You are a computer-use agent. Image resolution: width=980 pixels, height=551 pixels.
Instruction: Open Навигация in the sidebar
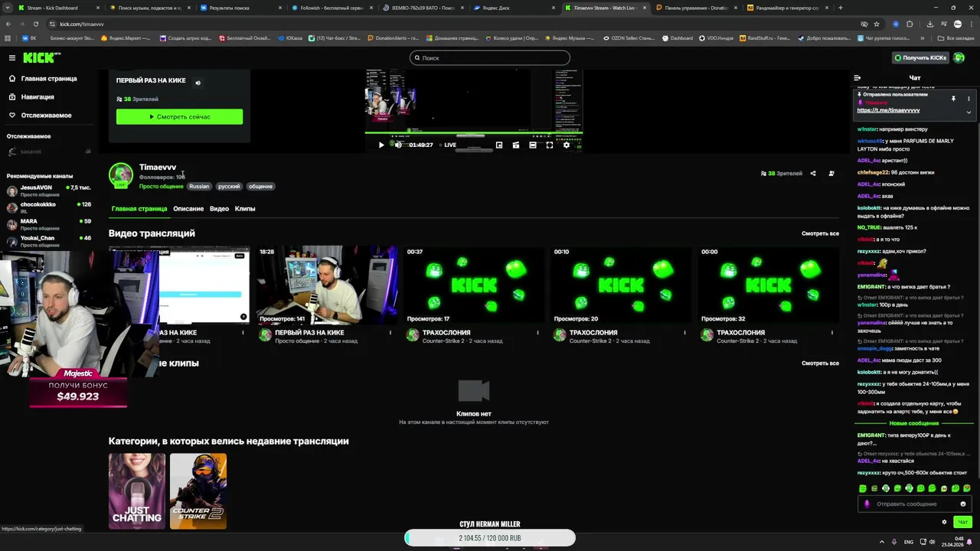(x=31, y=97)
